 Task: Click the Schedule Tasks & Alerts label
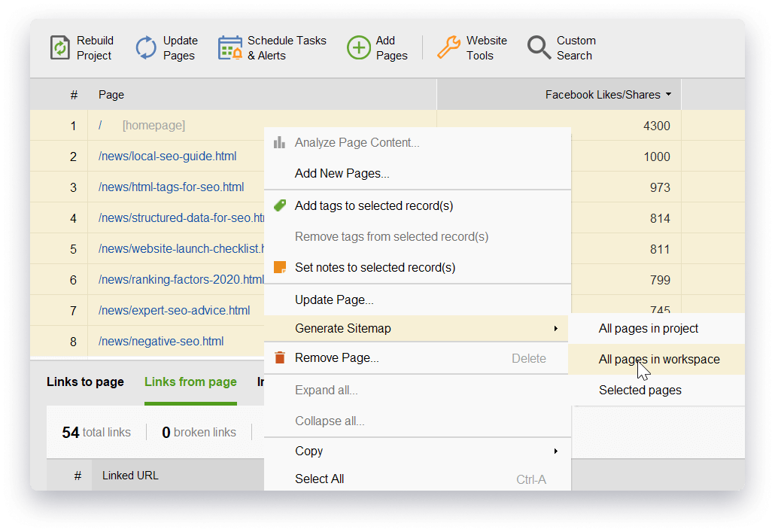pyautogui.click(x=287, y=48)
